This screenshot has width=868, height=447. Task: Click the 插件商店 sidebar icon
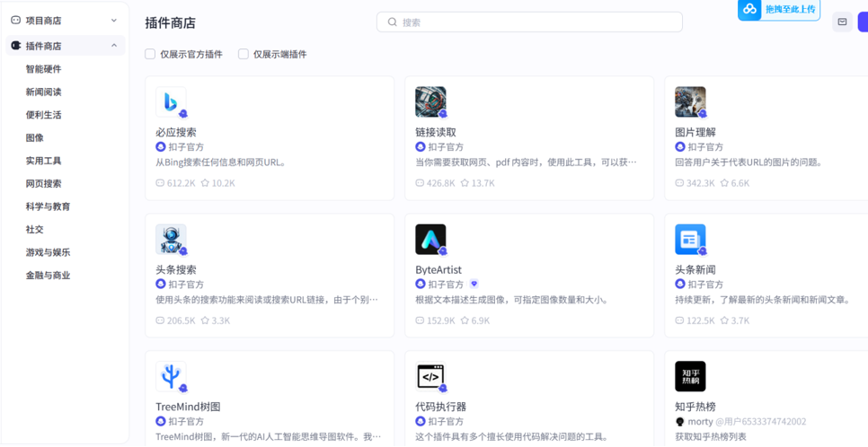pos(15,46)
